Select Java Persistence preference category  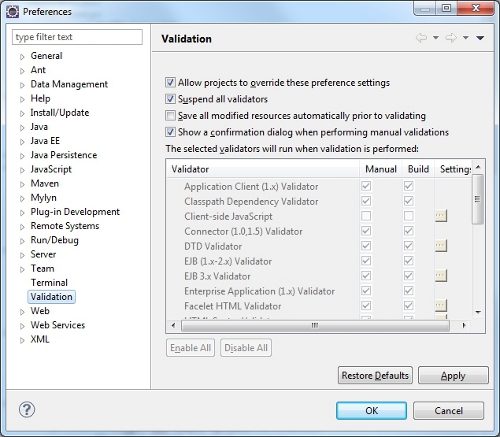64,155
